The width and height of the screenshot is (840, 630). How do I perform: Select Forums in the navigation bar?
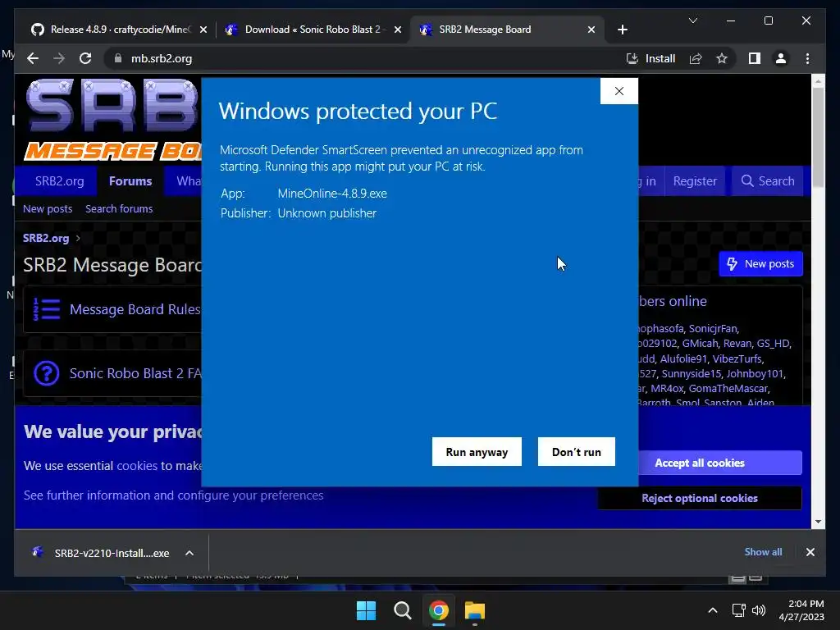[130, 181]
